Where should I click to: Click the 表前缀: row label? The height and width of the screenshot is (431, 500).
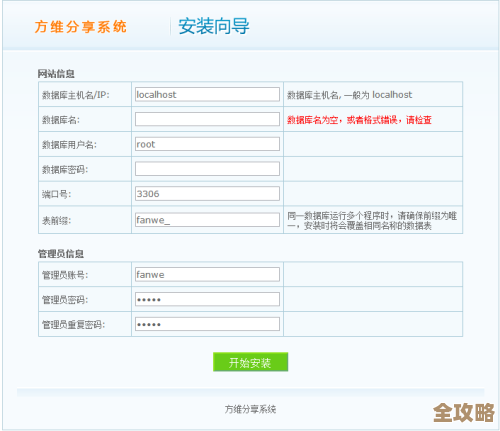pos(56,220)
